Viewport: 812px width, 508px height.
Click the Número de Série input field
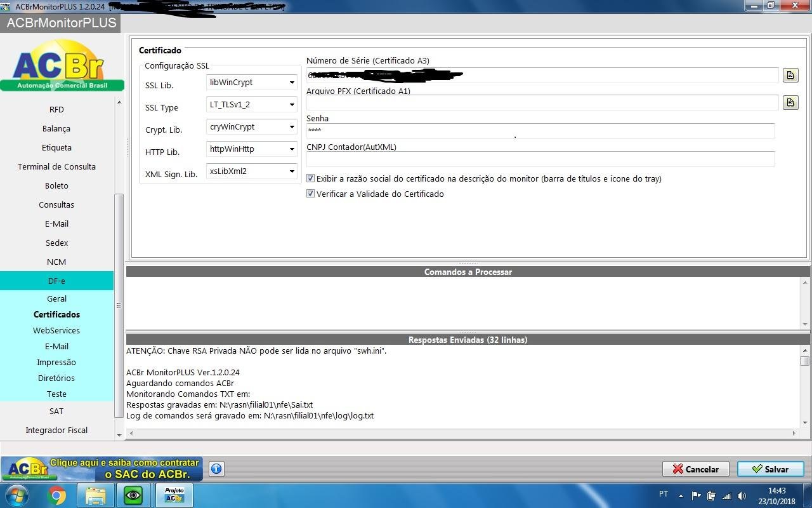542,75
